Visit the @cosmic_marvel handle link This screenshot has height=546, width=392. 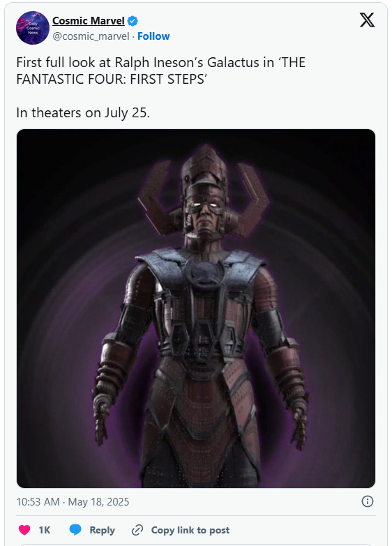[x=91, y=36]
